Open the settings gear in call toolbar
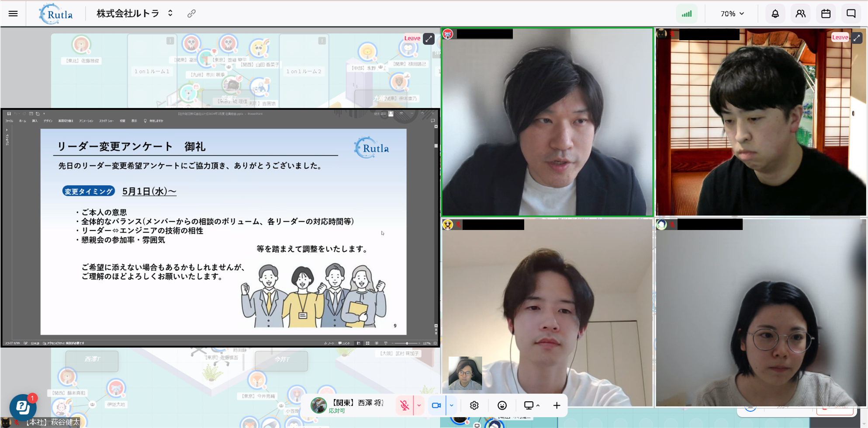 coord(474,405)
